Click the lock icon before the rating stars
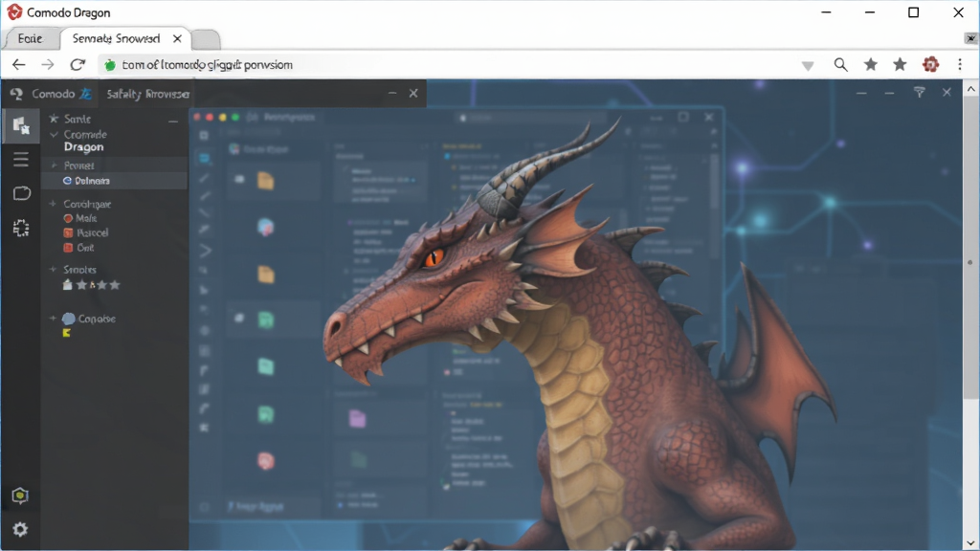Viewport: 980px width, 551px height. (x=68, y=285)
